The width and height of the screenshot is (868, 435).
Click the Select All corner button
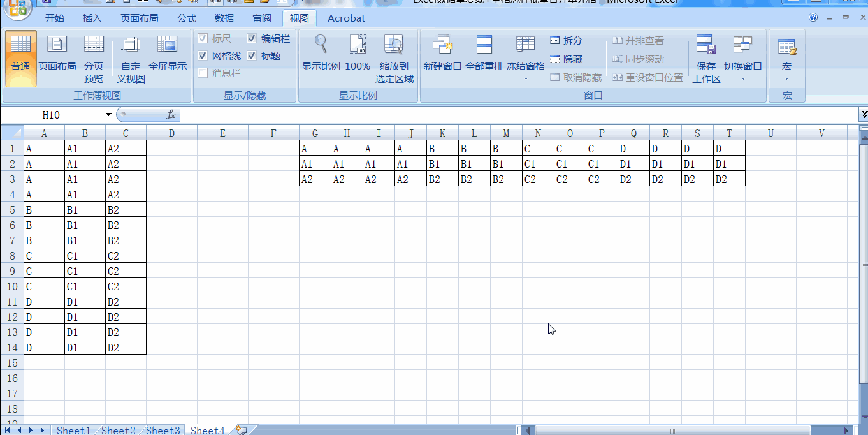(11, 133)
